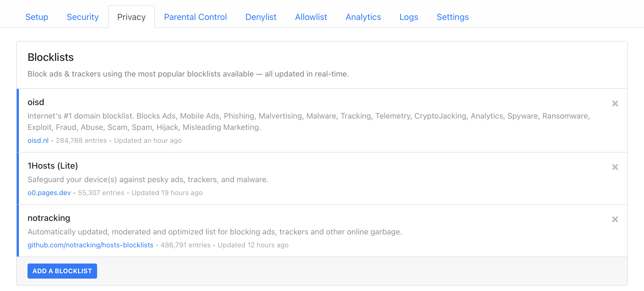
Task: Open the Denylist tab
Action: pos(261,17)
